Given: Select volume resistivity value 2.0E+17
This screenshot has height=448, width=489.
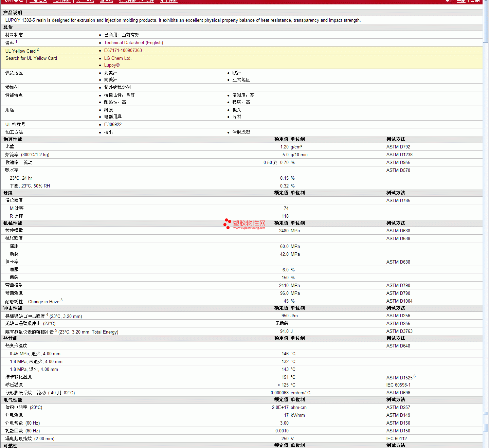Looking at the screenshot, I should (x=280, y=408).
